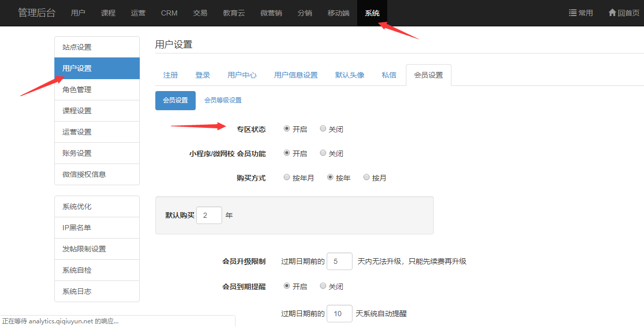Screen dimensions: 644x327
Task: Click the 管理后台 brand link
Action: pyautogui.click(x=37, y=13)
